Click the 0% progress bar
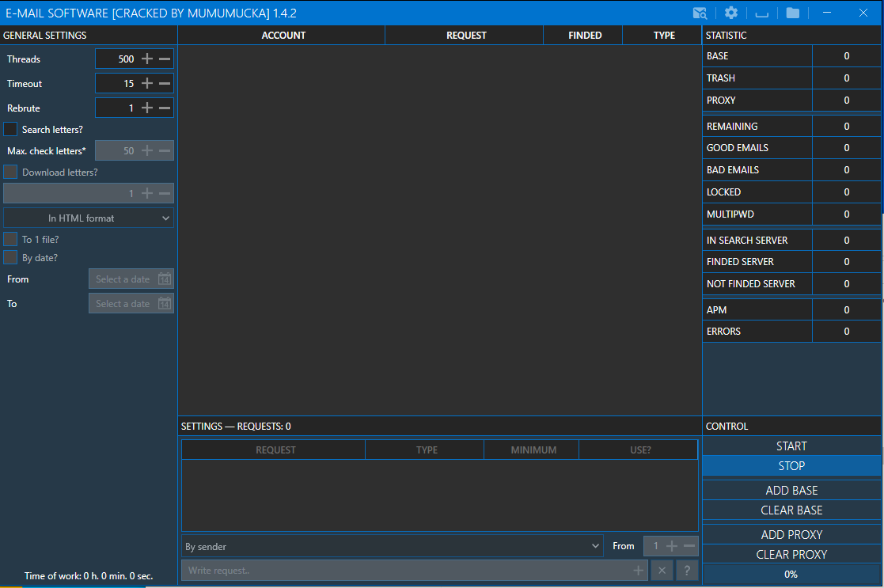This screenshot has height=588, width=884. 791,574
